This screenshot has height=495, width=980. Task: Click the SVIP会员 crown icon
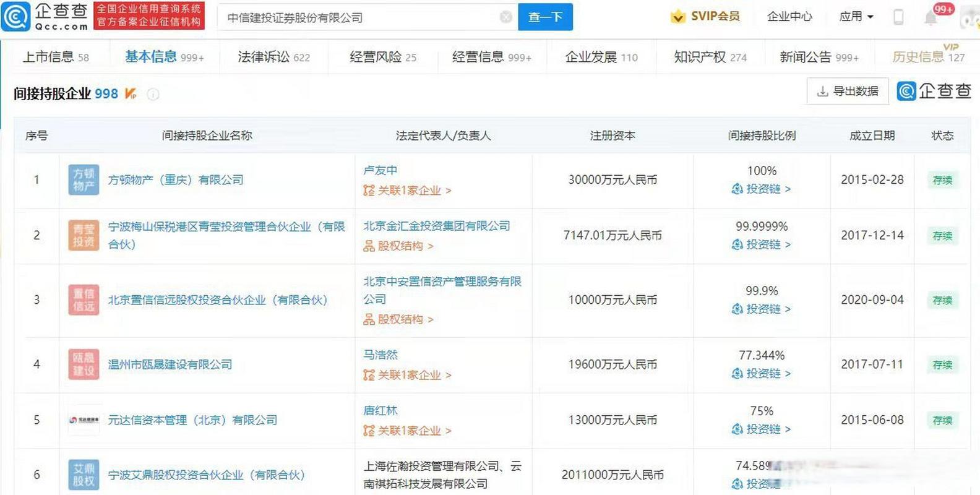(x=678, y=17)
